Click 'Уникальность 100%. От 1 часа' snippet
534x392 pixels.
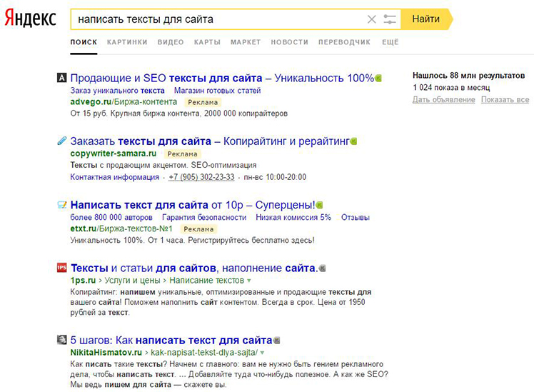[x=192, y=240]
